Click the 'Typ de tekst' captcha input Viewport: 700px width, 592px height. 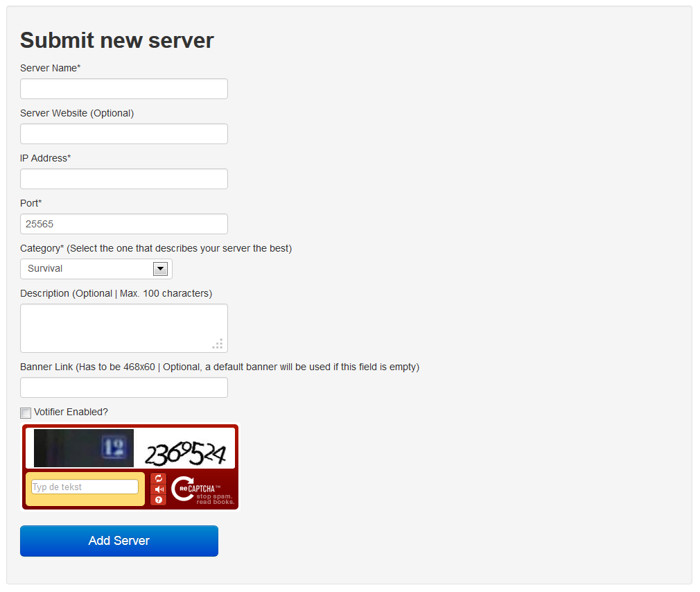click(x=85, y=487)
